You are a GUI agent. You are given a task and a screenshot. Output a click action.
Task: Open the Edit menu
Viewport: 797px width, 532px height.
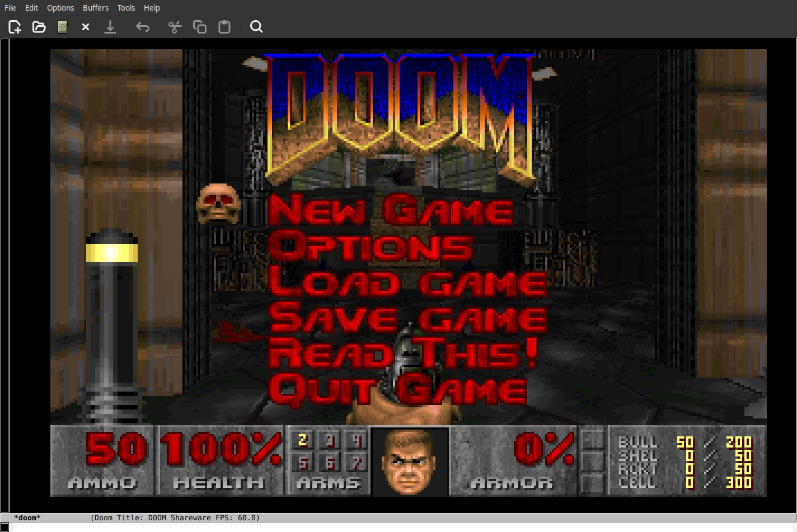pos(31,8)
